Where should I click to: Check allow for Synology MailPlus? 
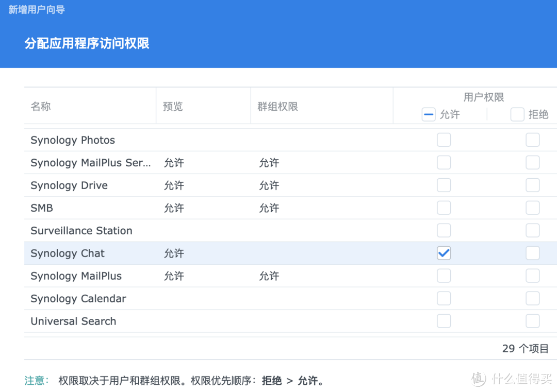[x=444, y=276]
